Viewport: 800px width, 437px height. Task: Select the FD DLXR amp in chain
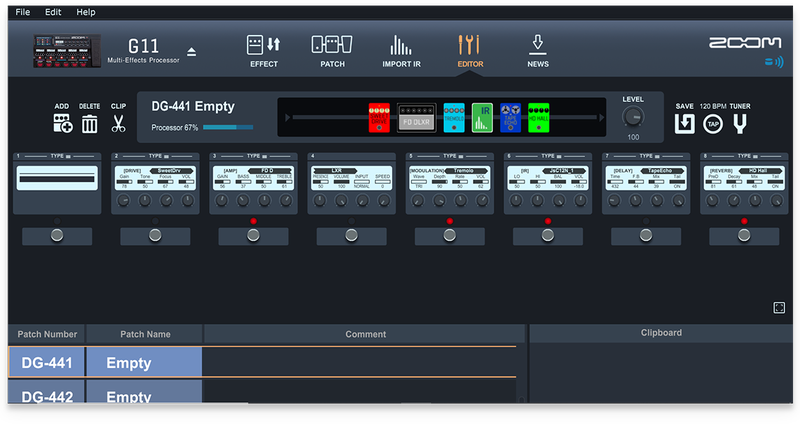pyautogui.click(x=417, y=118)
